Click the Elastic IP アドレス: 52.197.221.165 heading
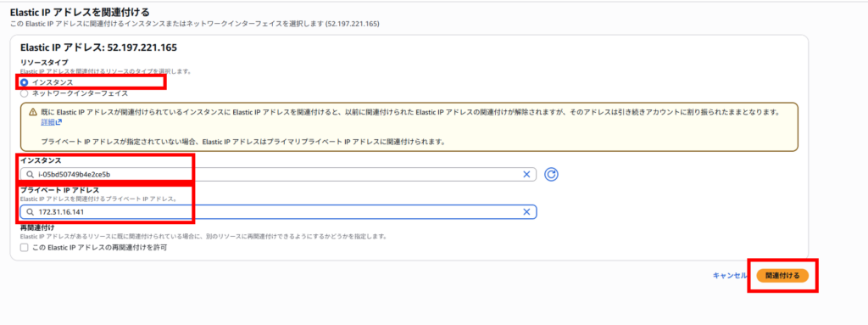 98,48
